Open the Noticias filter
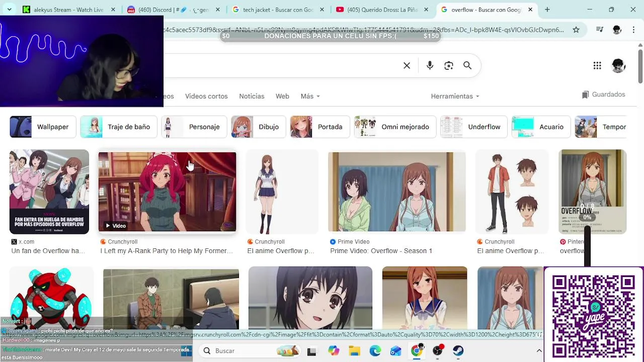 (252, 96)
